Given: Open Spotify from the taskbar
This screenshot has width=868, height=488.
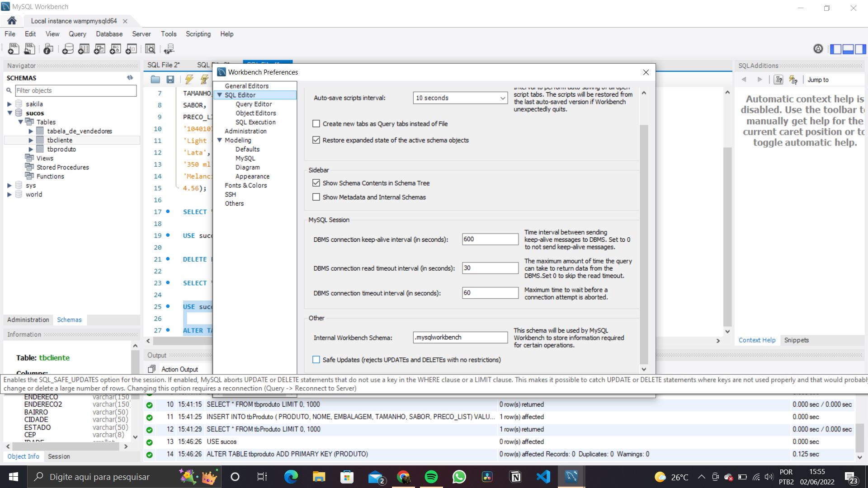Looking at the screenshot, I should click(431, 477).
